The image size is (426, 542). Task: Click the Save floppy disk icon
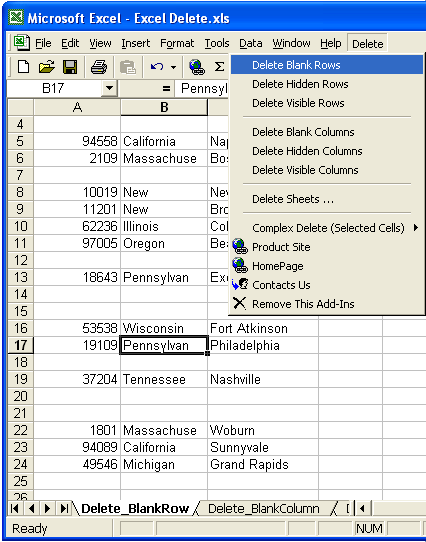pos(70,66)
